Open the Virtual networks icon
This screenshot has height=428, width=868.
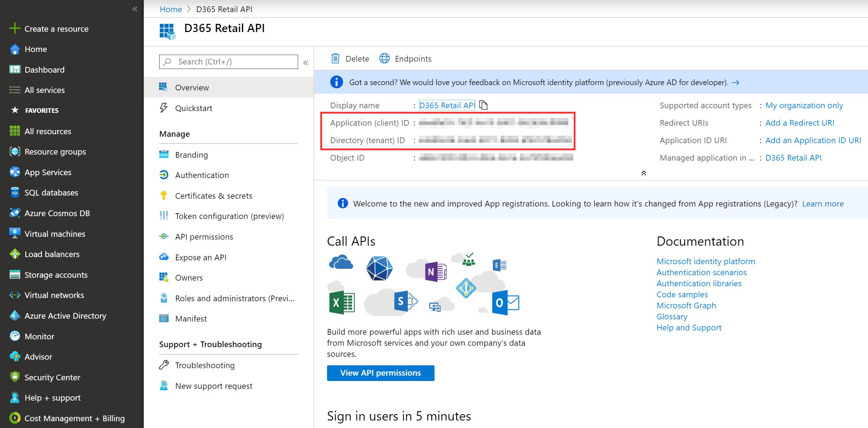15,295
